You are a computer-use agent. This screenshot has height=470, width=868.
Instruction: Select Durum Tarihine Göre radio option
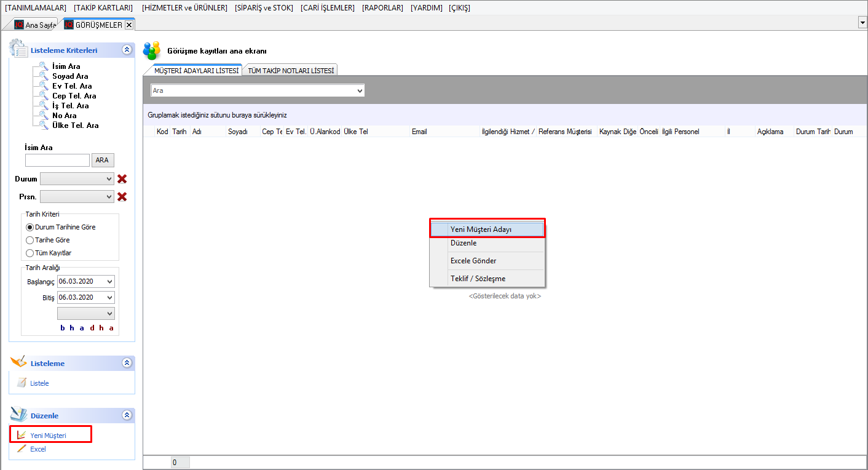click(30, 227)
